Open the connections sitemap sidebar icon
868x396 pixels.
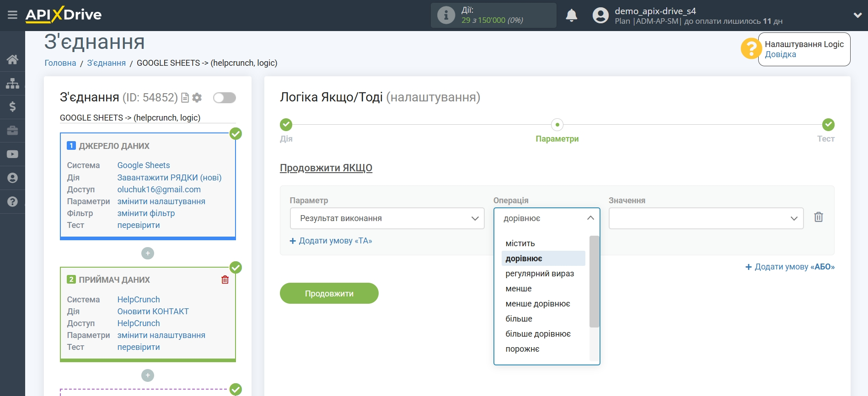point(12,83)
